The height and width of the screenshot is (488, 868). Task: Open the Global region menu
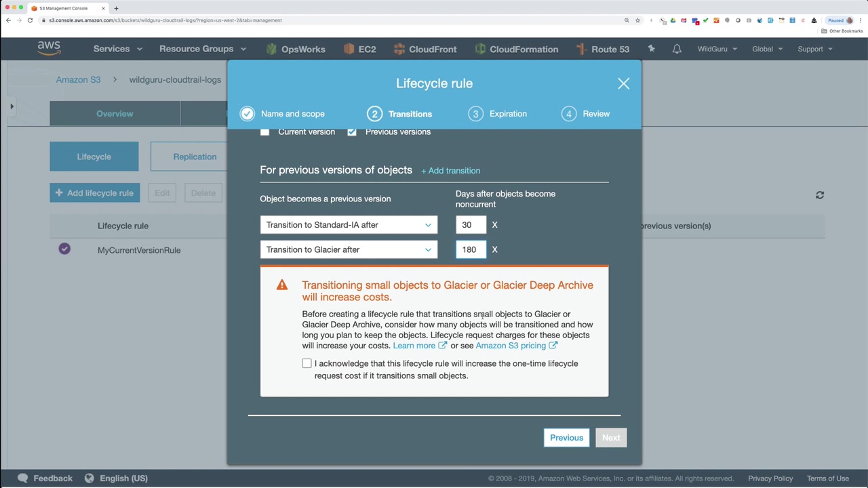[767, 49]
